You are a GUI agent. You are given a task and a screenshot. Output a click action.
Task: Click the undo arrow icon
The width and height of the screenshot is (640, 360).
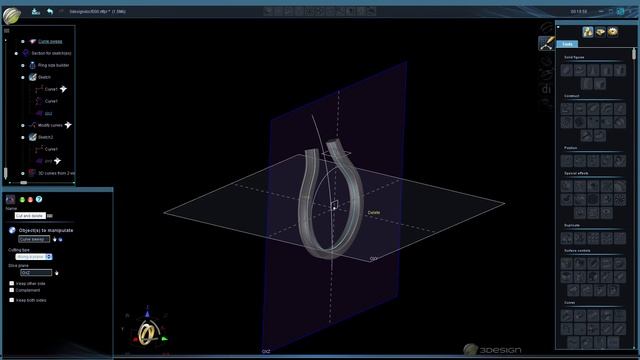(50, 11)
